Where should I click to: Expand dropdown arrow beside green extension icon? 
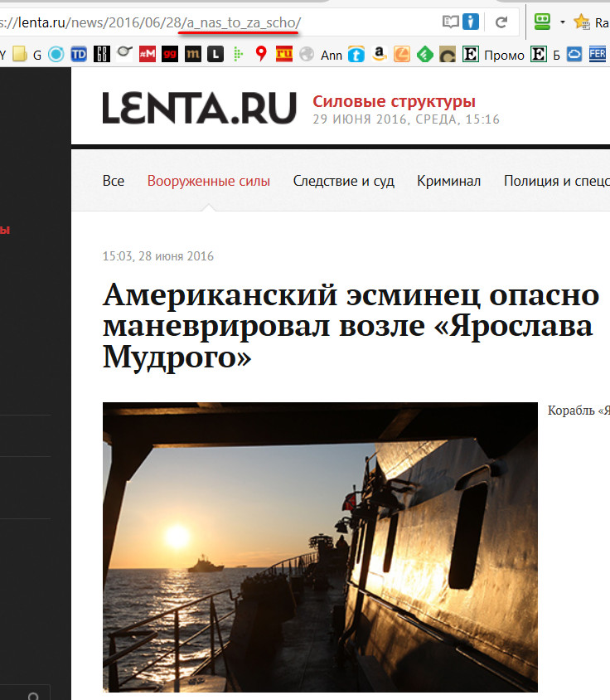pos(562,22)
